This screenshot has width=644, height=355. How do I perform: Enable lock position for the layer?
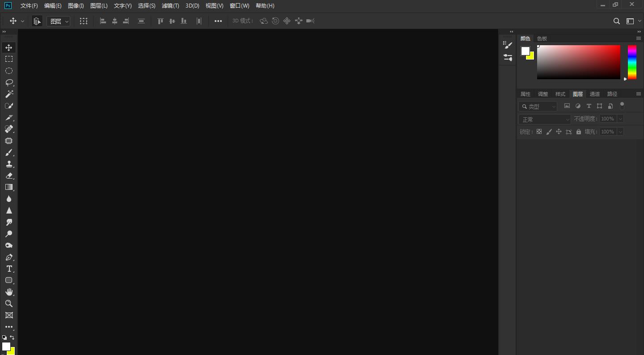(x=559, y=131)
